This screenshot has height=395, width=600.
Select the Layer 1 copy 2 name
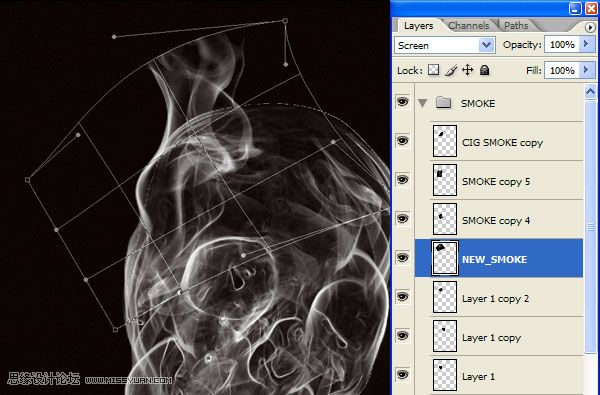(x=496, y=299)
